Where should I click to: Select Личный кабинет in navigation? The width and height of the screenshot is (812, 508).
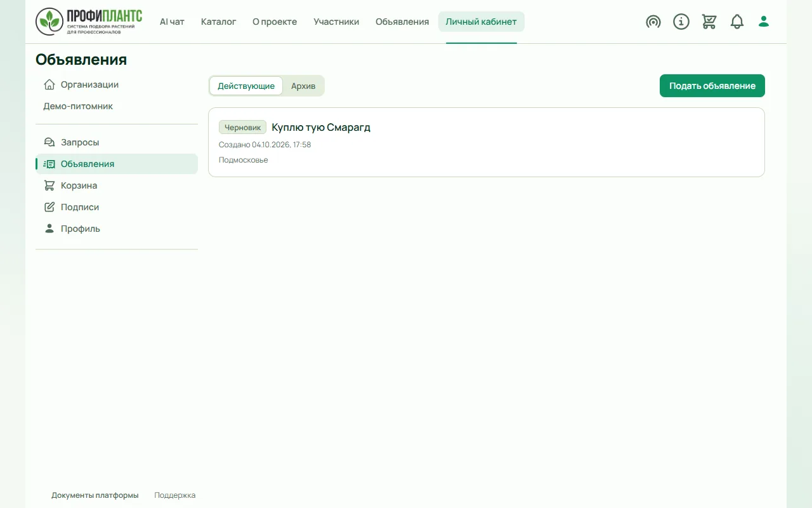click(x=481, y=22)
